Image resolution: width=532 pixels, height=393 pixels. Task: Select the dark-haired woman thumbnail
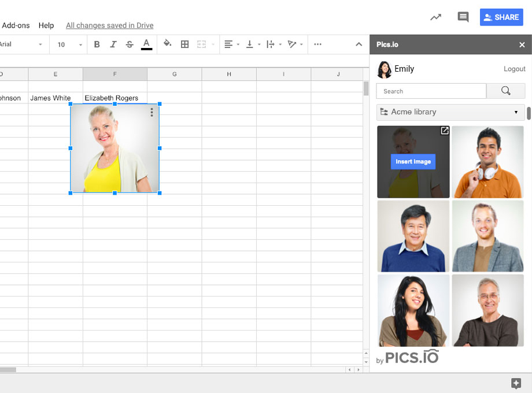pyautogui.click(x=413, y=310)
